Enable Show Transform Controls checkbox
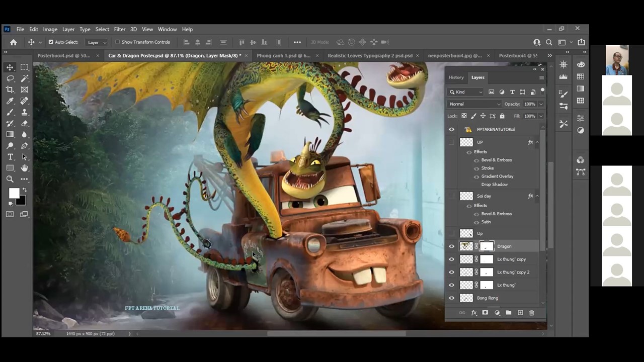 tap(118, 42)
